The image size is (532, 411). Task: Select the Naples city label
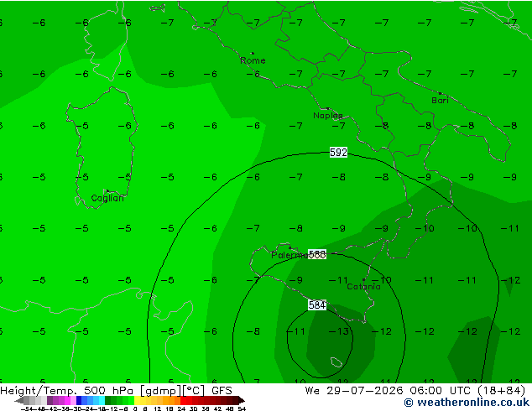coord(328,116)
